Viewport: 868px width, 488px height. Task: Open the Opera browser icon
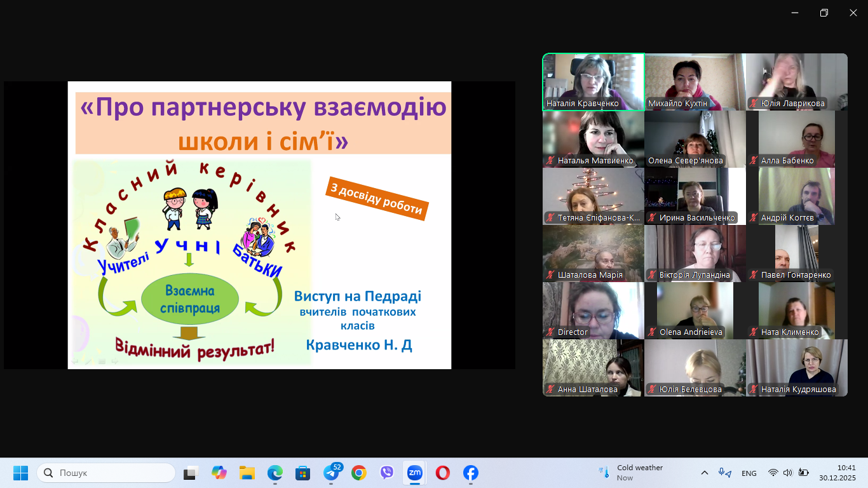(443, 473)
